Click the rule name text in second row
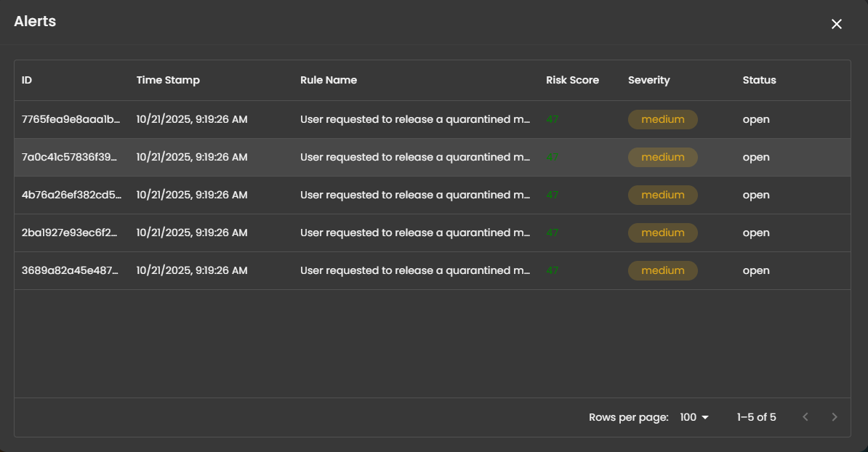 pos(415,157)
